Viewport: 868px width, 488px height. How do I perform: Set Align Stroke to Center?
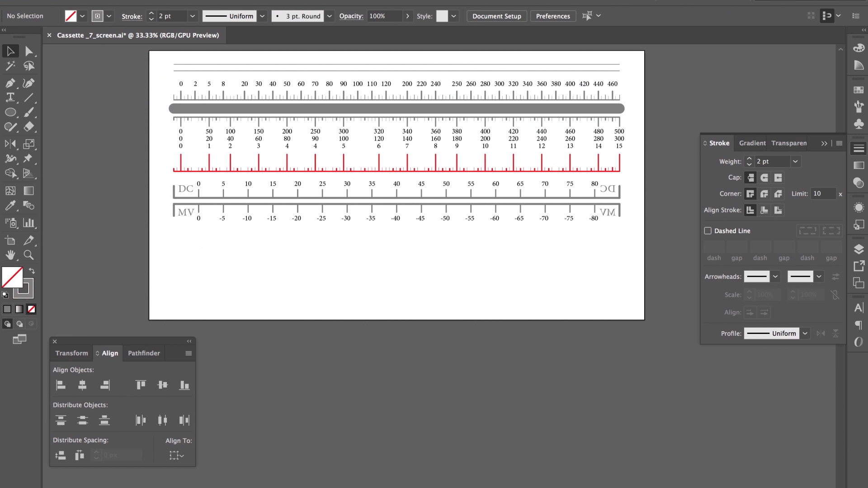pyautogui.click(x=750, y=210)
